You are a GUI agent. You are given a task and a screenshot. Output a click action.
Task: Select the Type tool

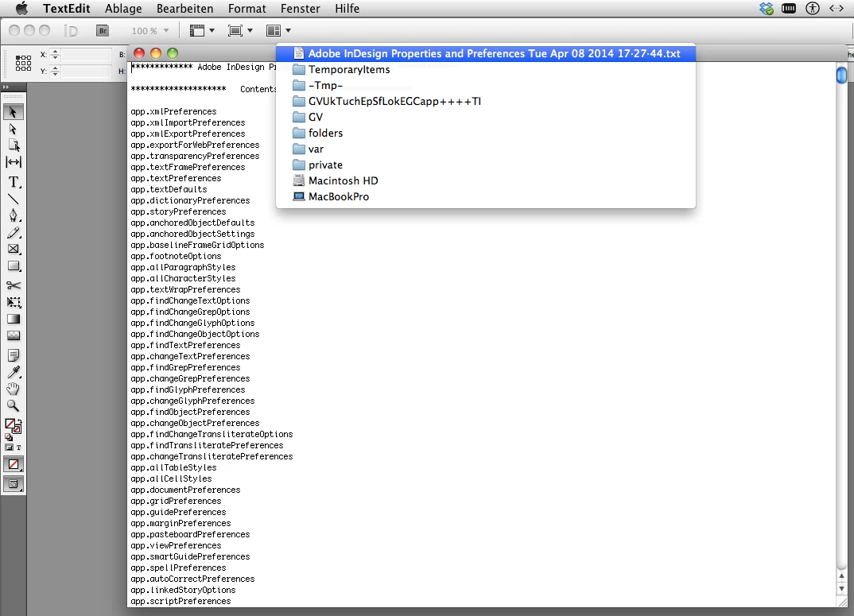[13, 182]
